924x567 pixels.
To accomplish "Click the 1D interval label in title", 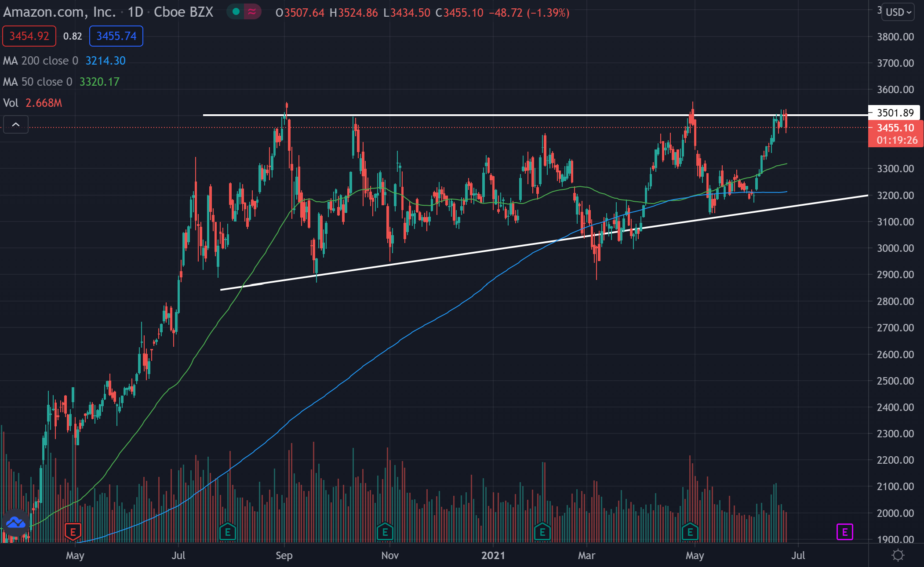I will coord(135,12).
